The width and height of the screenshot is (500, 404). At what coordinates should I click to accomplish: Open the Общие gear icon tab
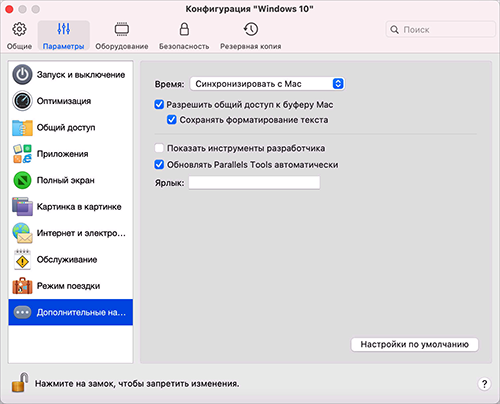pos(19,29)
